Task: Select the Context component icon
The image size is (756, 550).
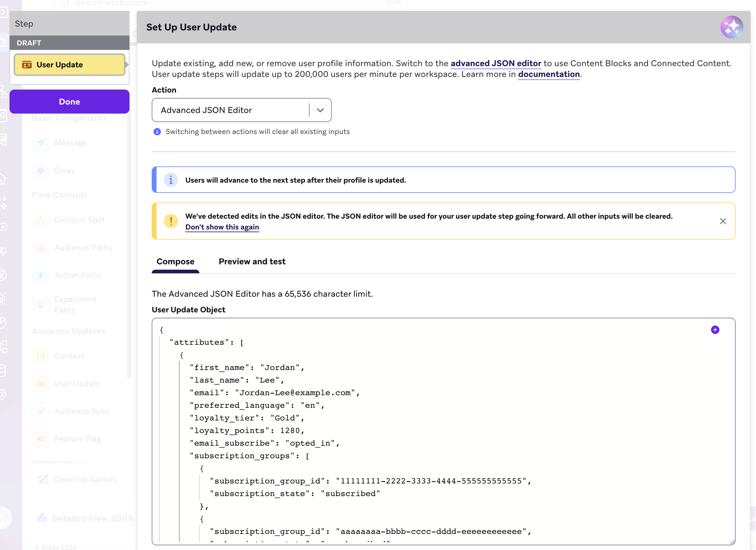Action: click(x=41, y=356)
